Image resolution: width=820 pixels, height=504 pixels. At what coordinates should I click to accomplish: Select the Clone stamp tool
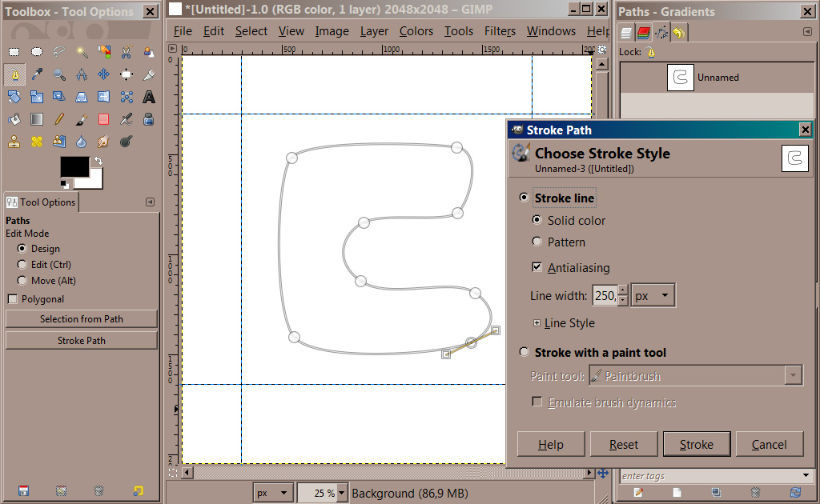point(14,142)
